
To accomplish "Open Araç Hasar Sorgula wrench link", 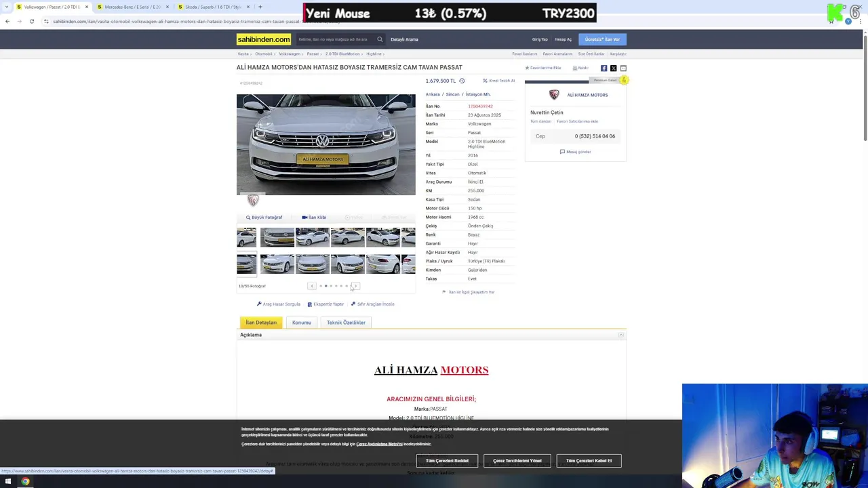I will (279, 304).
